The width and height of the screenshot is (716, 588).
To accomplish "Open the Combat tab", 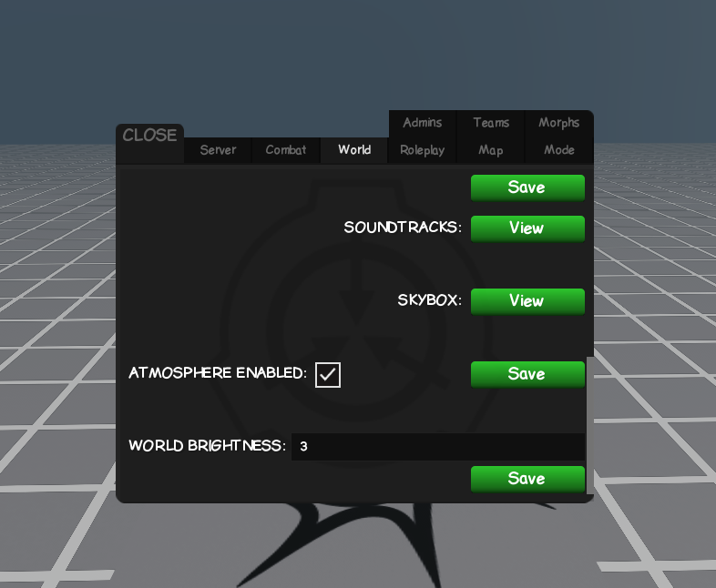I will click(x=286, y=150).
